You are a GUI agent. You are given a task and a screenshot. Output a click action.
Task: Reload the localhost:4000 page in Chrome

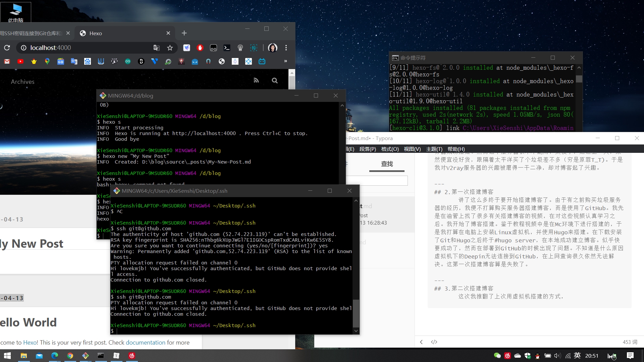(7, 48)
